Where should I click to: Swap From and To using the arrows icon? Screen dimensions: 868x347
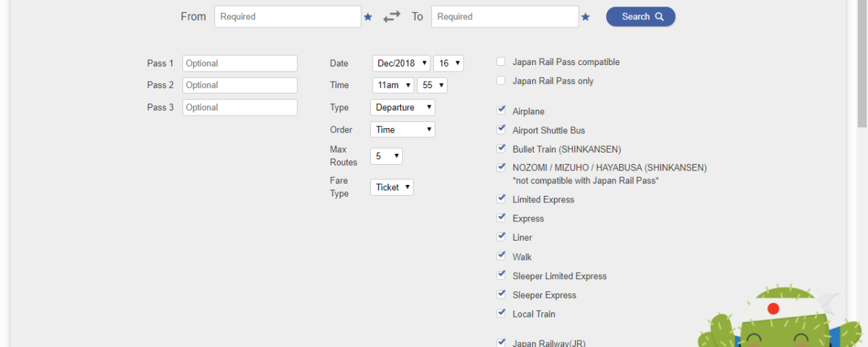click(x=391, y=17)
